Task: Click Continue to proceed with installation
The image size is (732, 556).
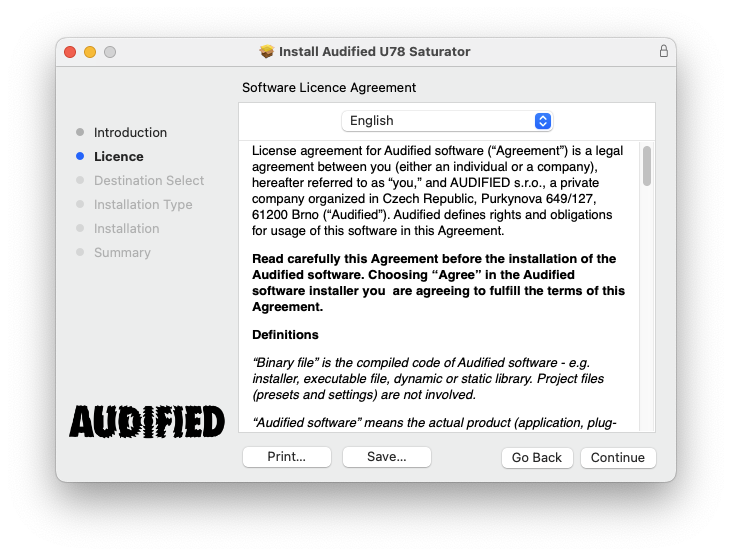Action: [617, 458]
